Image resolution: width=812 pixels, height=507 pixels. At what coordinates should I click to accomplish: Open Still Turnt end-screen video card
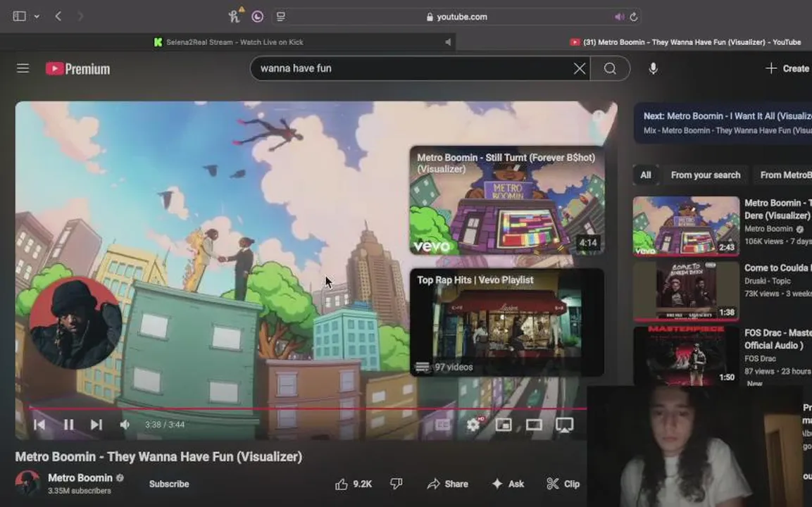pyautogui.click(x=507, y=201)
